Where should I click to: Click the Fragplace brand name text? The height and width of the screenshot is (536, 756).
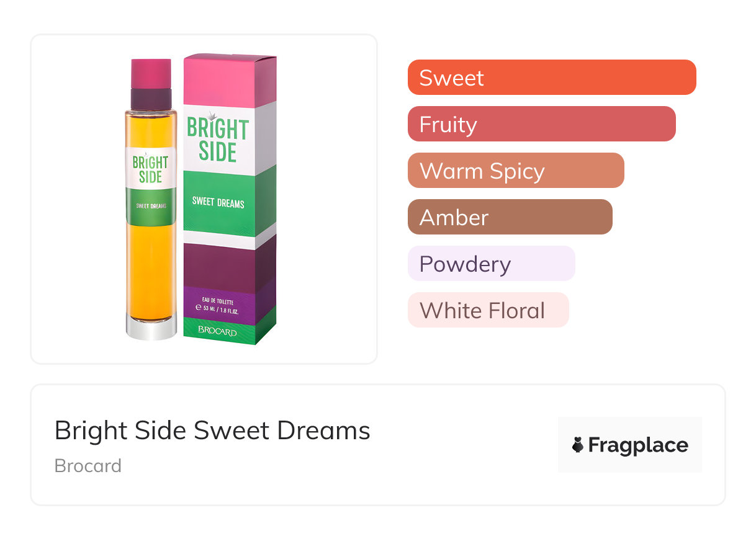click(638, 445)
